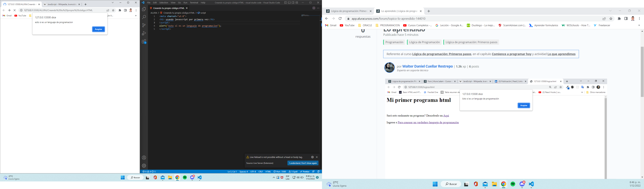Open the Explorer view in VS Code
Image resolution: width=644 pixels, height=189 pixels.
click(144, 9)
